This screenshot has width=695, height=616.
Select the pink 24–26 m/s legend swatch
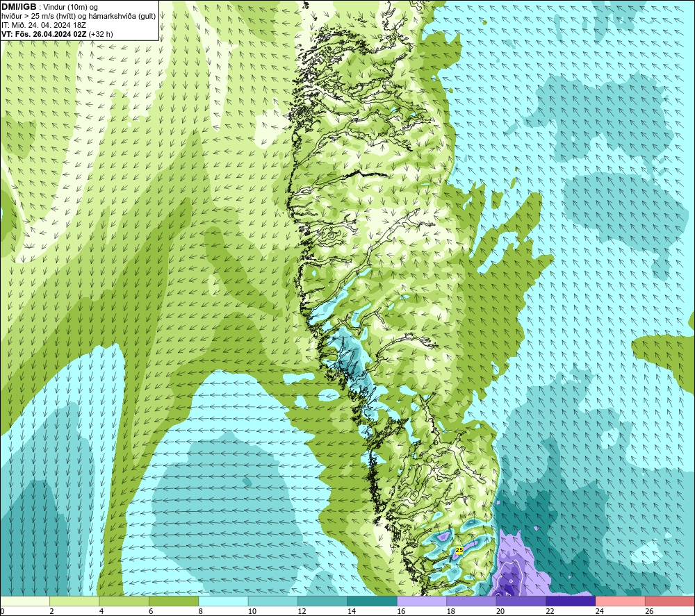(x=621, y=601)
